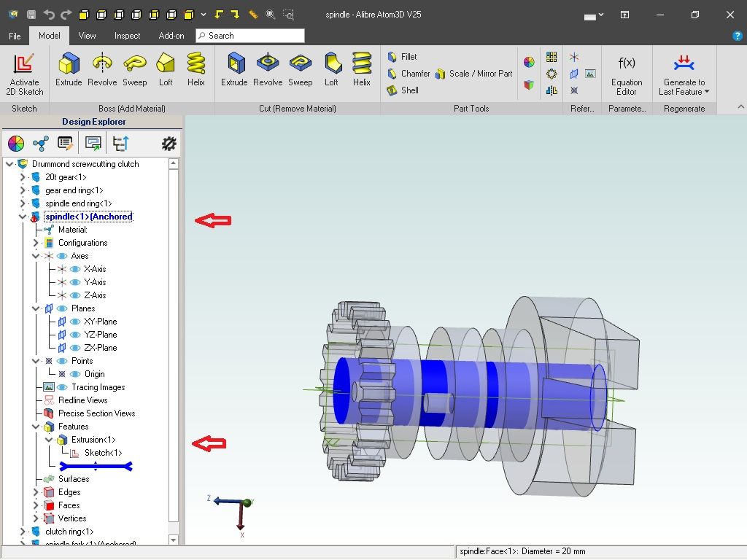Select Boss Revolve tool
747x560 pixels.
coord(102,69)
